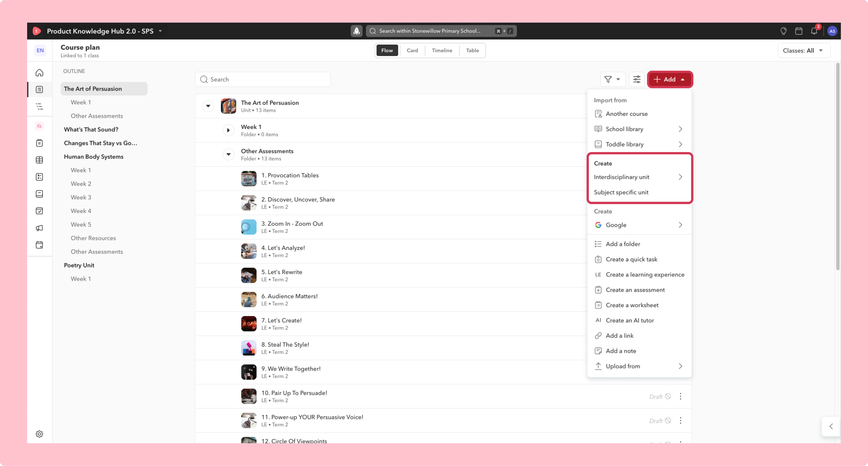Open the calendar icon in top bar
This screenshot has height=466, width=868.
(x=799, y=31)
